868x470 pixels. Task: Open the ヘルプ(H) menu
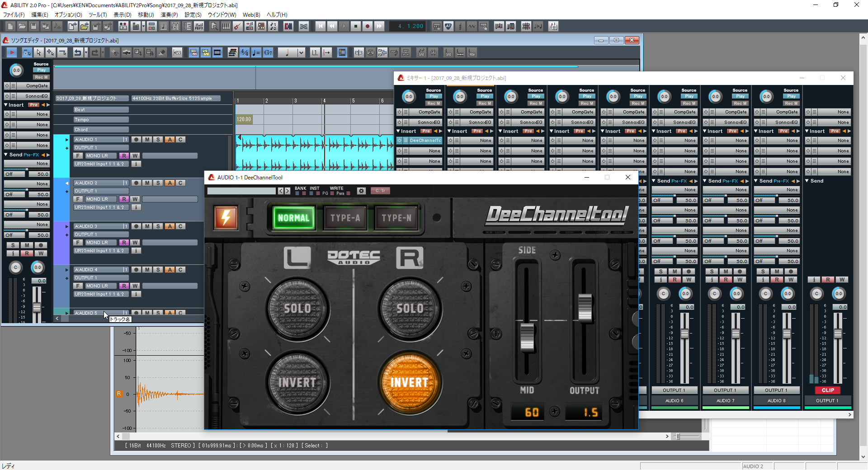[277, 14]
